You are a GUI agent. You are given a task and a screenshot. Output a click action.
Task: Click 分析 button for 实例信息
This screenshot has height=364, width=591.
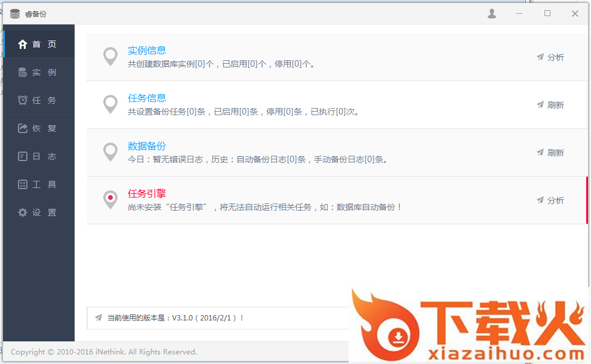pos(550,57)
